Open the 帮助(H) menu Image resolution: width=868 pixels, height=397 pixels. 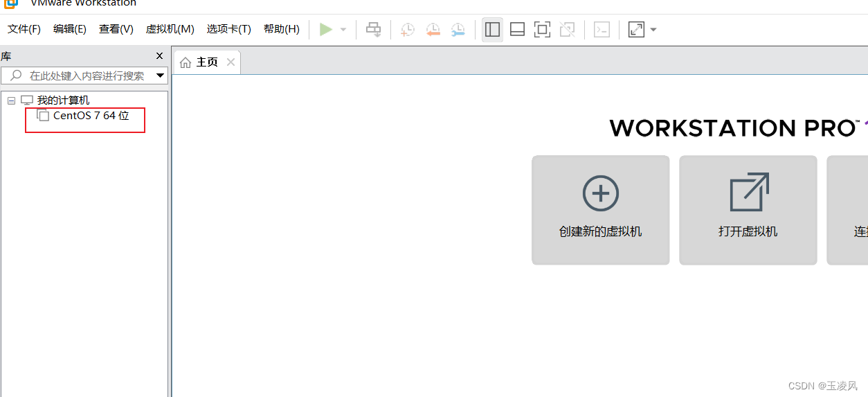[x=282, y=29]
